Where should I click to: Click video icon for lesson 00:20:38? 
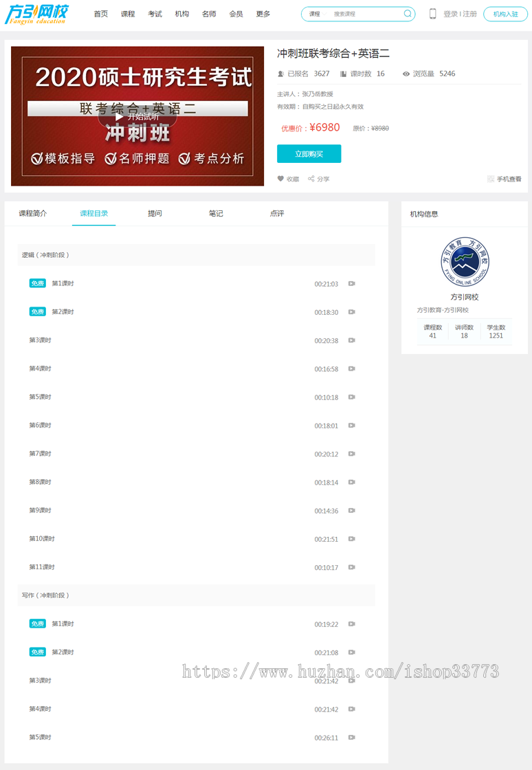[x=352, y=340]
